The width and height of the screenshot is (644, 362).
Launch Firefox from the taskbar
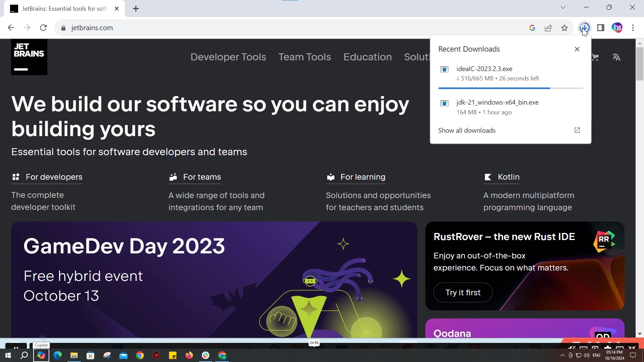click(x=189, y=355)
